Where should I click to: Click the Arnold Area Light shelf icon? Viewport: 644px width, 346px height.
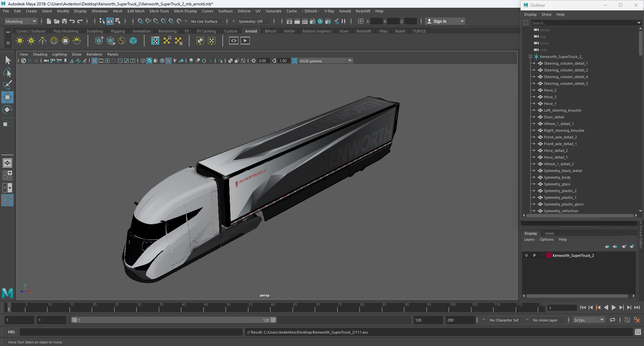[x=20, y=41]
